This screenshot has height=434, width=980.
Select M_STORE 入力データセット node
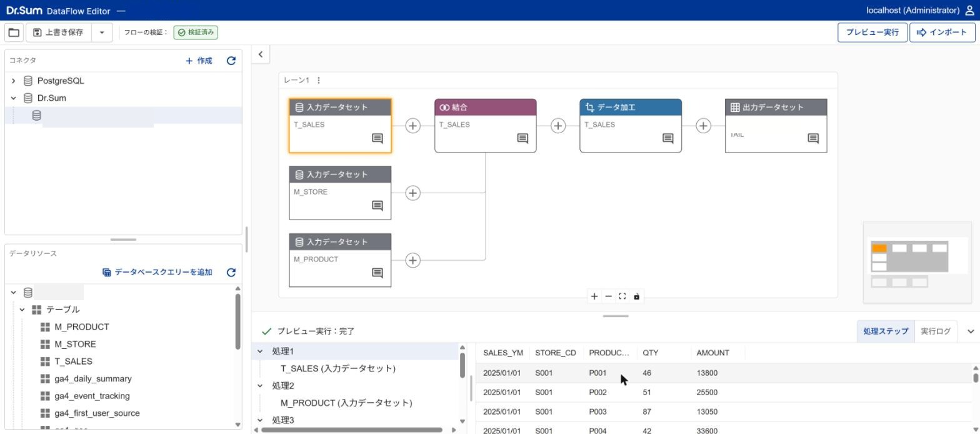[340, 193]
